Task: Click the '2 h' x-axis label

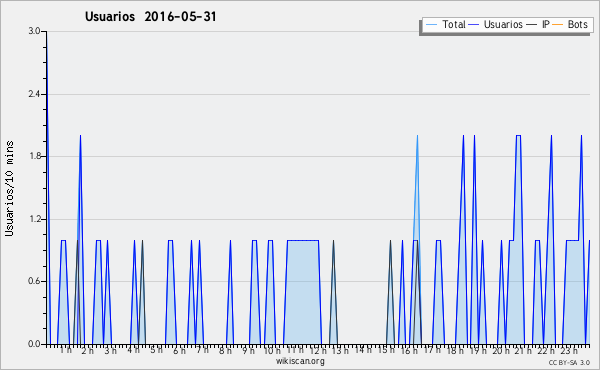Action: pos(87,350)
